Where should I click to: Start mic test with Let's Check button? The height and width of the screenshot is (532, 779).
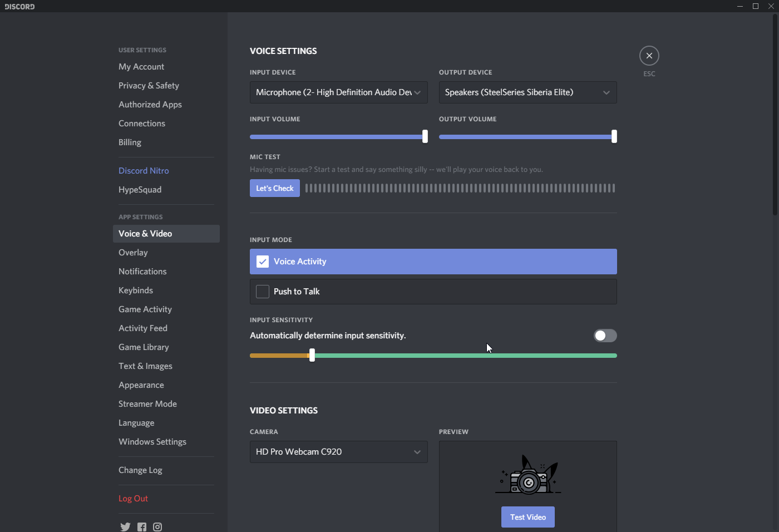(x=275, y=188)
